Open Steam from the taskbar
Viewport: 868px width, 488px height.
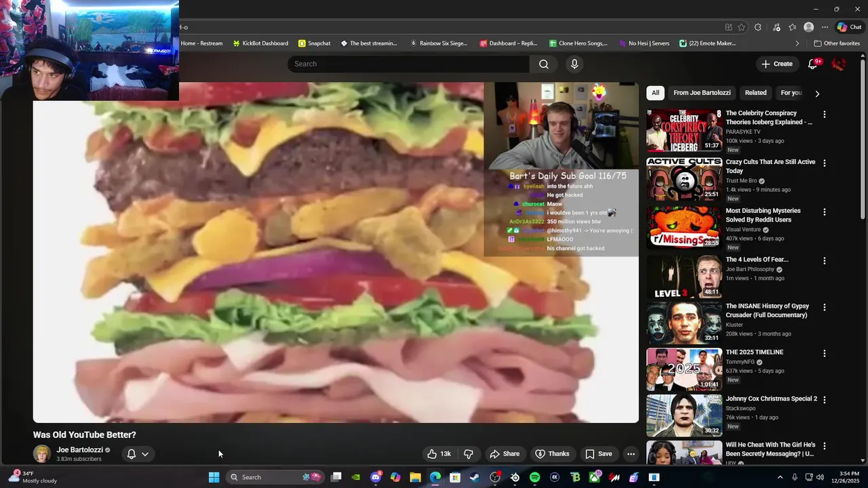(x=475, y=477)
